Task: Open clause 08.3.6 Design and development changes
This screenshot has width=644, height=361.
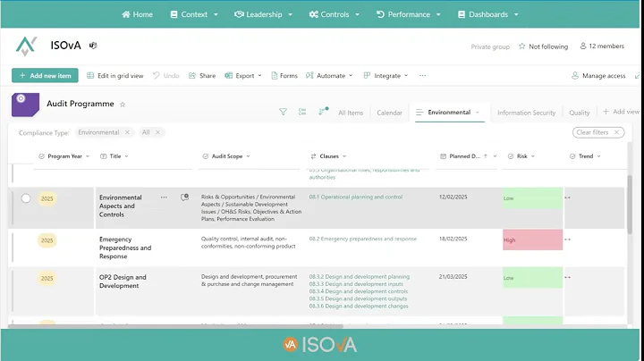Action: tap(359, 306)
